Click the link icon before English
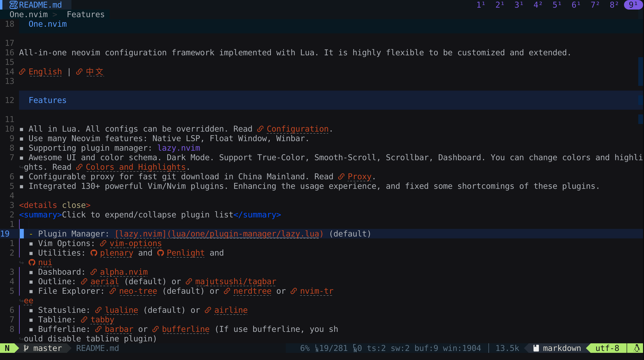 22,72
